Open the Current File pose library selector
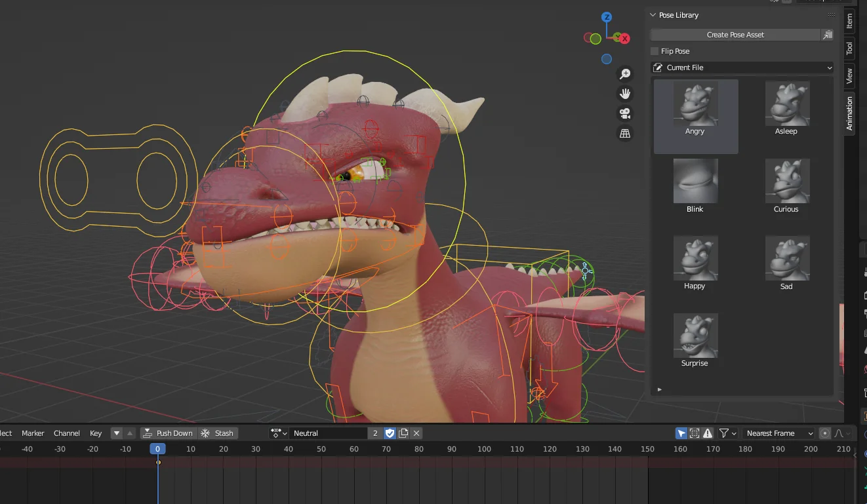Screen dimensions: 867x504 [x=741, y=67]
